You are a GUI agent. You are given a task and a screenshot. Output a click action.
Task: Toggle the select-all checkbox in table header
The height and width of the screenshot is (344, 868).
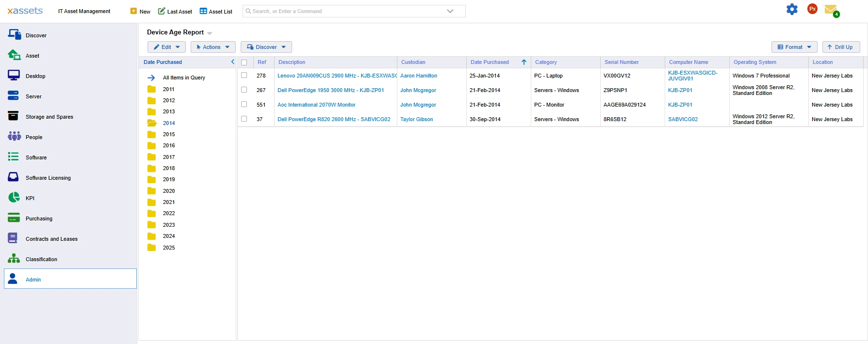coord(244,63)
